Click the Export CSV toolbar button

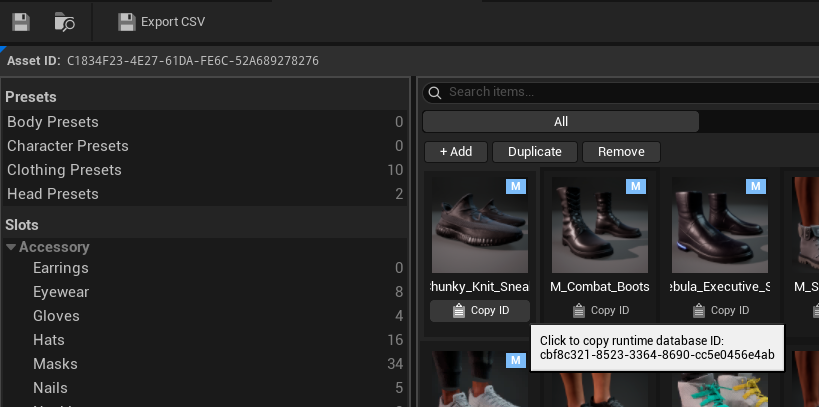(x=161, y=22)
